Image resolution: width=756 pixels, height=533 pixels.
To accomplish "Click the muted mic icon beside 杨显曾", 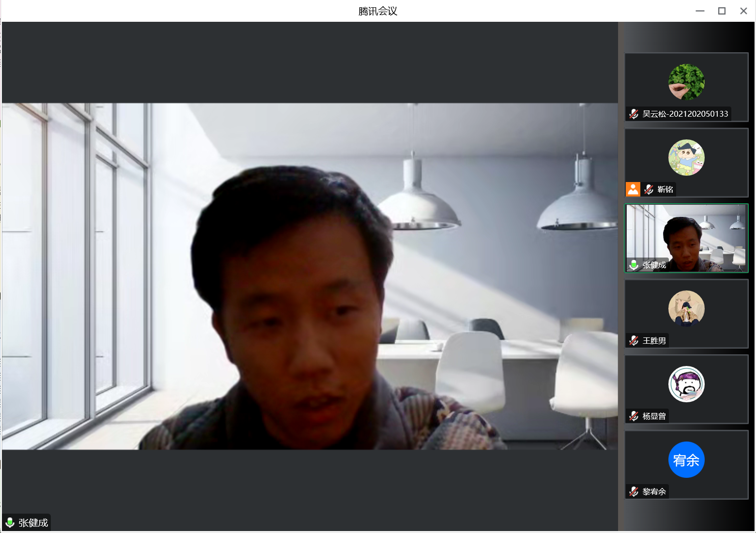I will click(x=634, y=416).
